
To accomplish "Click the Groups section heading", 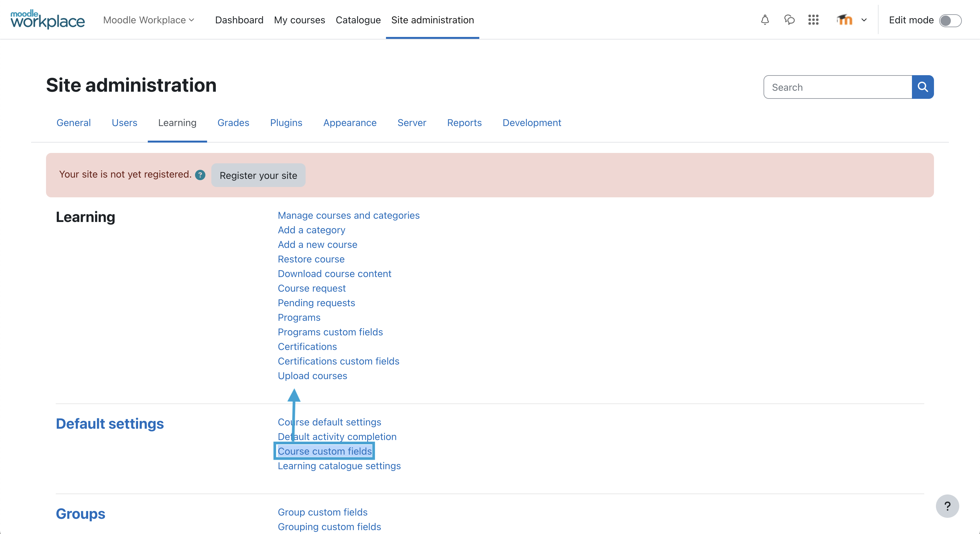I will 80,514.
